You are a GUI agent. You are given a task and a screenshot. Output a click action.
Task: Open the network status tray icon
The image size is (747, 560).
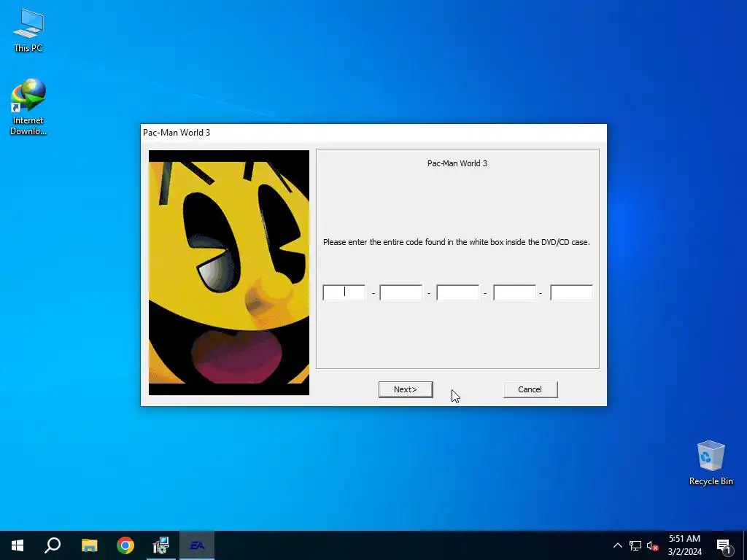click(635, 545)
